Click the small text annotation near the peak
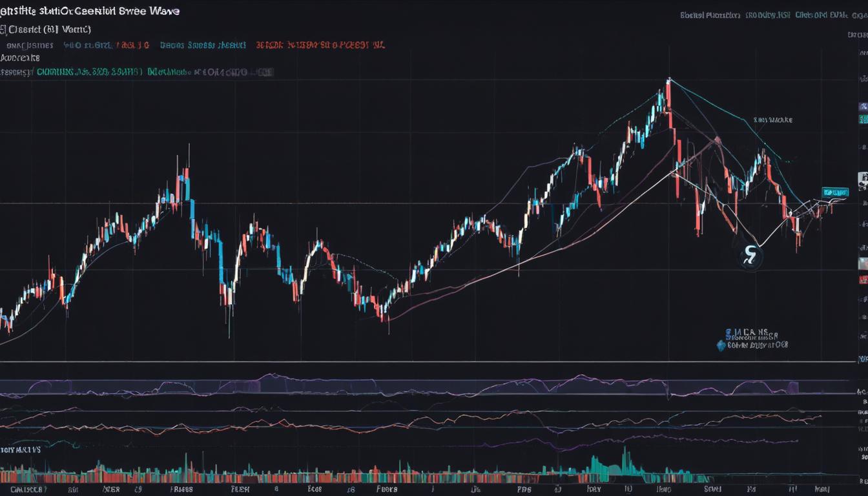The image size is (868, 496). (x=772, y=120)
